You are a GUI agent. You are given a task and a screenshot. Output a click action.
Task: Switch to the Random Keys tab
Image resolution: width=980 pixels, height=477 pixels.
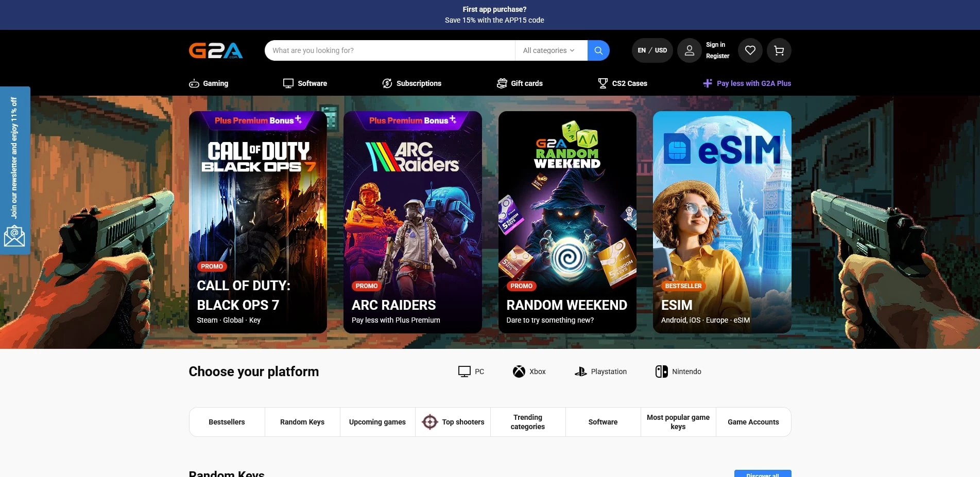tap(302, 421)
